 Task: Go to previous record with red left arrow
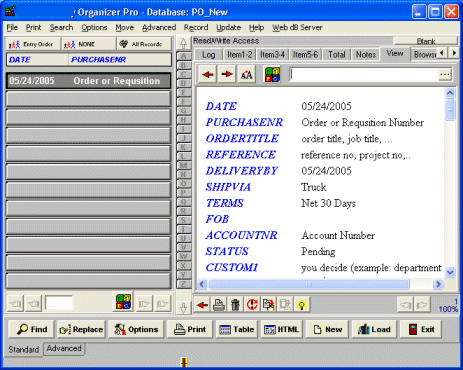[x=208, y=74]
